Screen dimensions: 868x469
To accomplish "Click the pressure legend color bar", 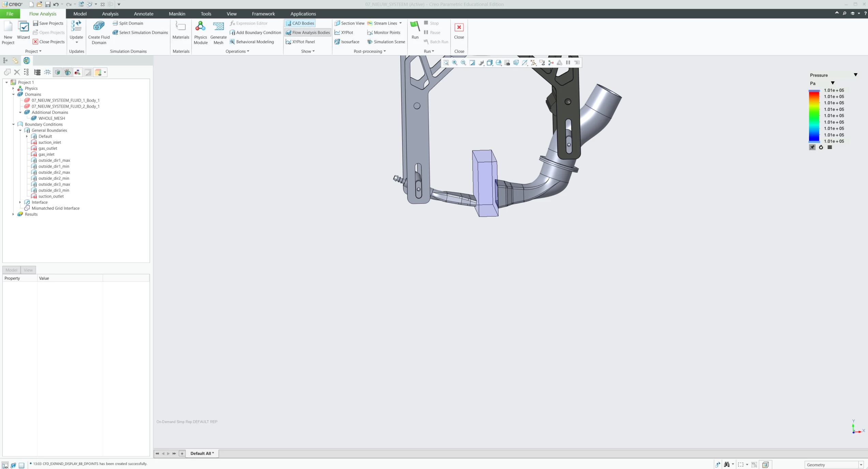I will tap(814, 116).
